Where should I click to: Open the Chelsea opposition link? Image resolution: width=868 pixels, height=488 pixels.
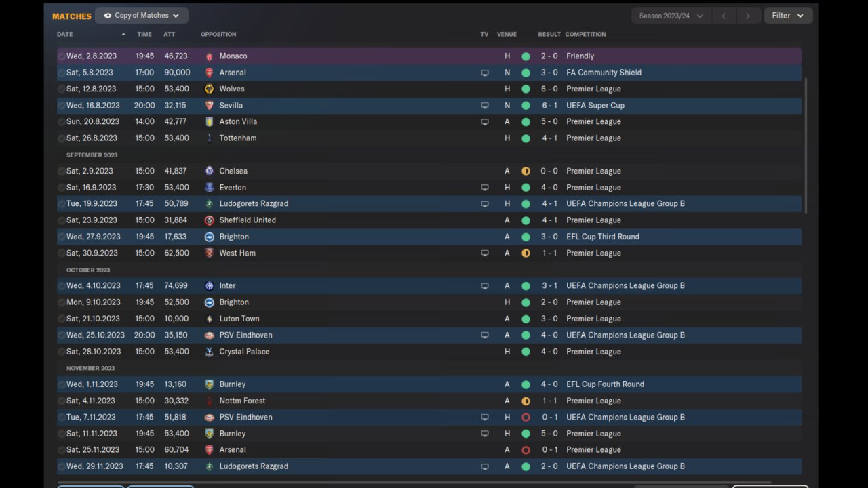[x=233, y=171]
